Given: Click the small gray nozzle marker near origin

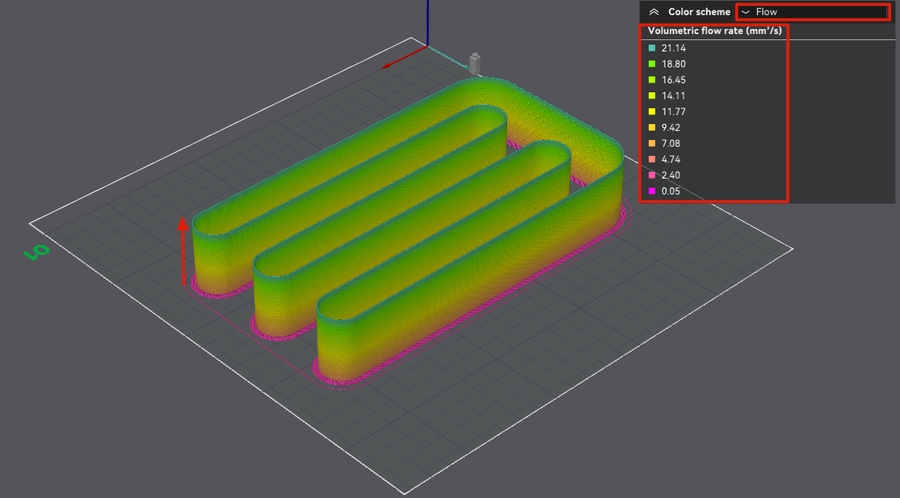Looking at the screenshot, I should [475, 63].
